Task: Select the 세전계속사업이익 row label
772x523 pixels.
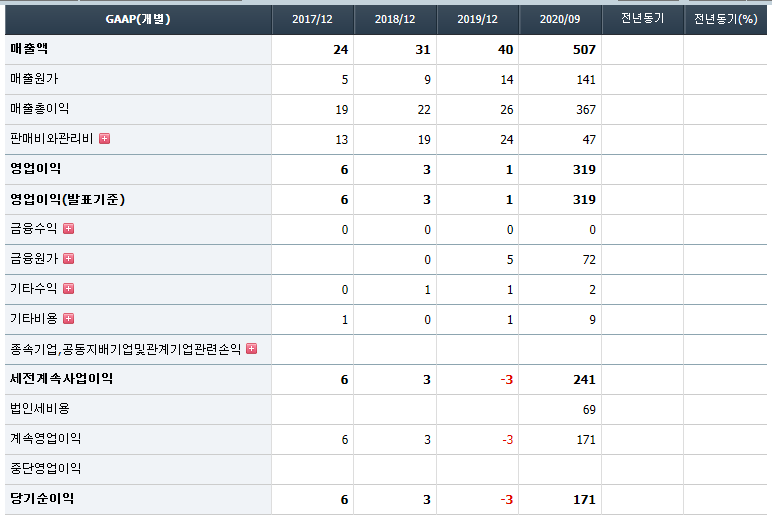Action: point(62,379)
